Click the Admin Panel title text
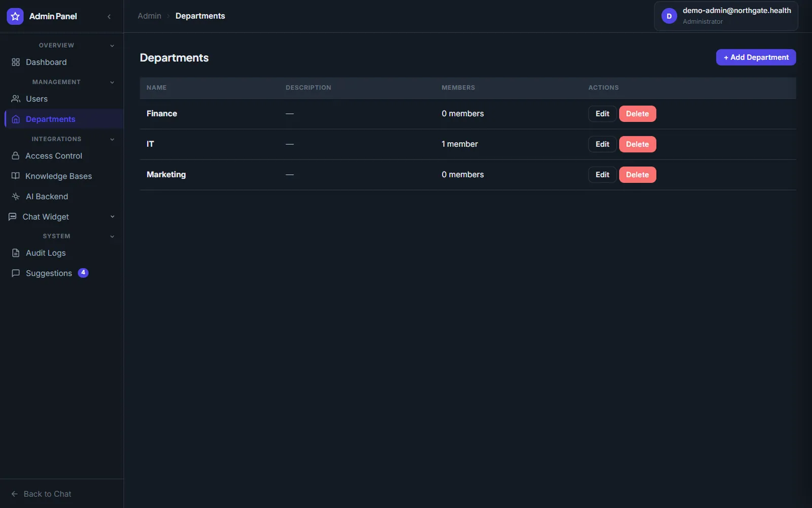The width and height of the screenshot is (812, 508). (53, 16)
